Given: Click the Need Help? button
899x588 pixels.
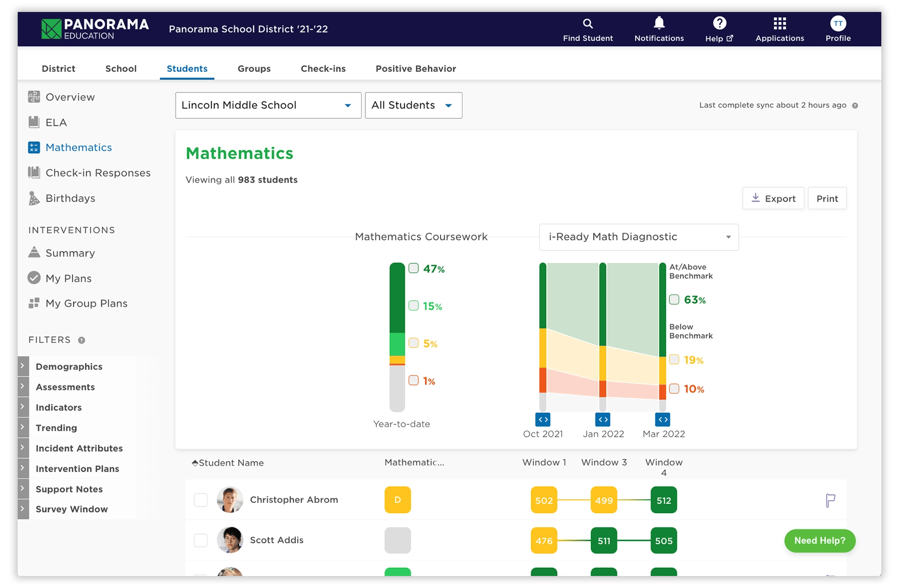Looking at the screenshot, I should (819, 541).
